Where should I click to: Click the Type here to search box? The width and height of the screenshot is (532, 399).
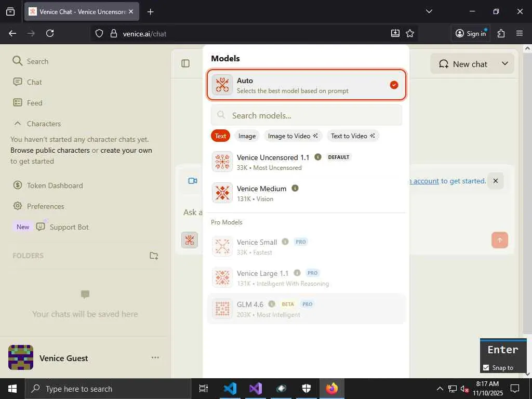(108, 389)
